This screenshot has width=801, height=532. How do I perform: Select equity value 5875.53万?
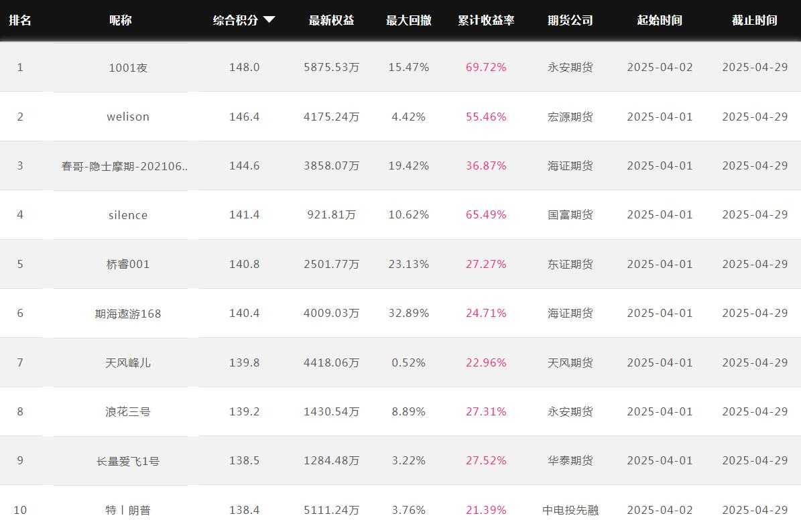[x=332, y=68]
